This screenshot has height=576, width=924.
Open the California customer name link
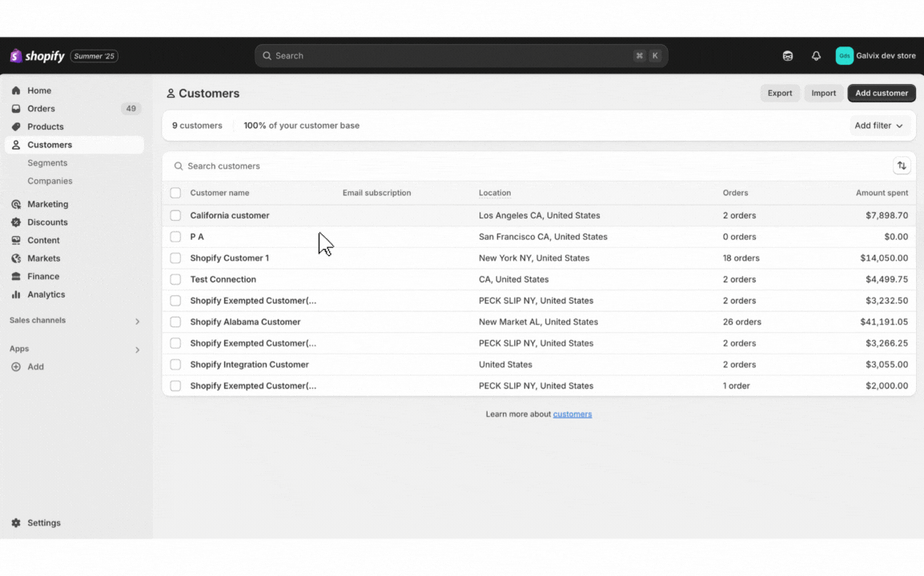click(230, 215)
